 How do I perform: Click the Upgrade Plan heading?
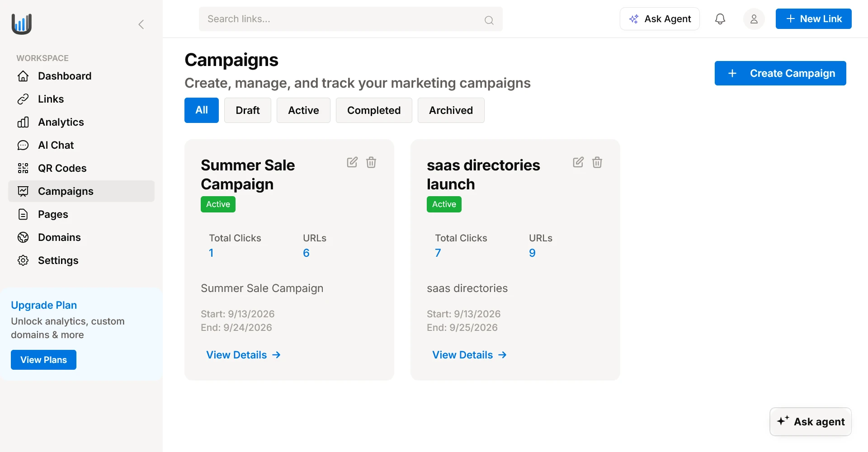coord(44,305)
